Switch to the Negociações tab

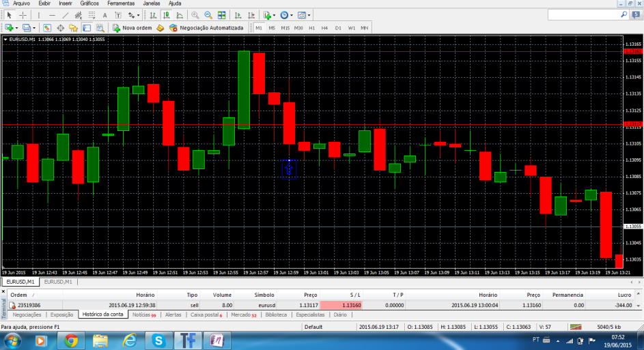click(x=27, y=315)
